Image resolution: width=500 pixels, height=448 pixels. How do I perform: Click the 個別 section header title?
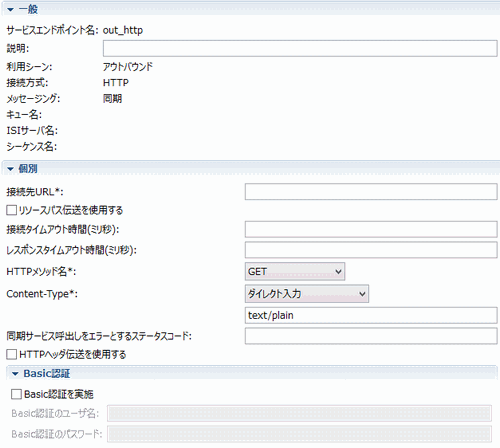tap(28, 169)
